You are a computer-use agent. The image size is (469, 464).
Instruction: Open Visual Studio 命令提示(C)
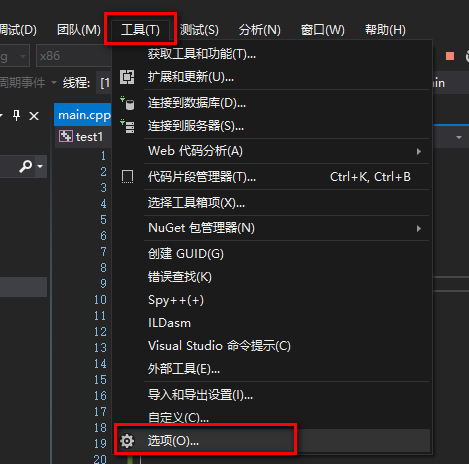coord(272,346)
